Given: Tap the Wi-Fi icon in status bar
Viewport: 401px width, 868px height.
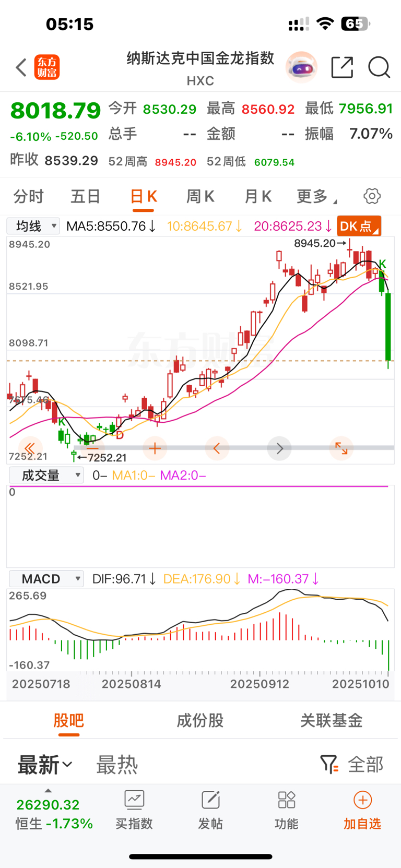Looking at the screenshot, I should (325, 23).
